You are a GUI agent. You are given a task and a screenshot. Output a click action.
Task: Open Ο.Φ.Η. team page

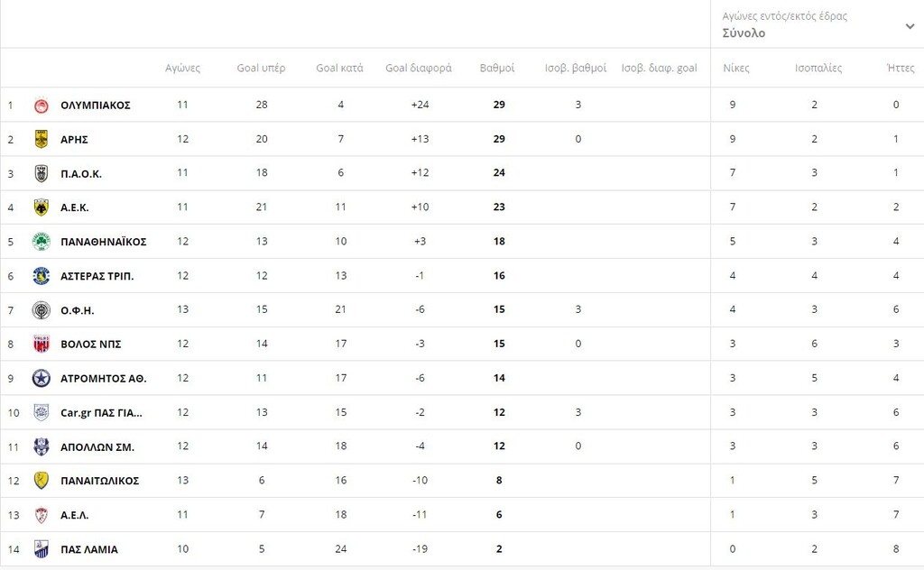pos(78,310)
